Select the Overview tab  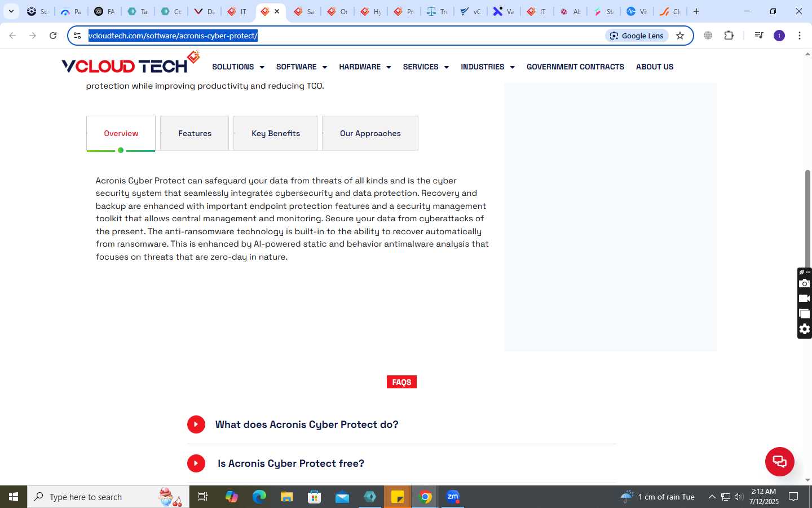tap(121, 133)
